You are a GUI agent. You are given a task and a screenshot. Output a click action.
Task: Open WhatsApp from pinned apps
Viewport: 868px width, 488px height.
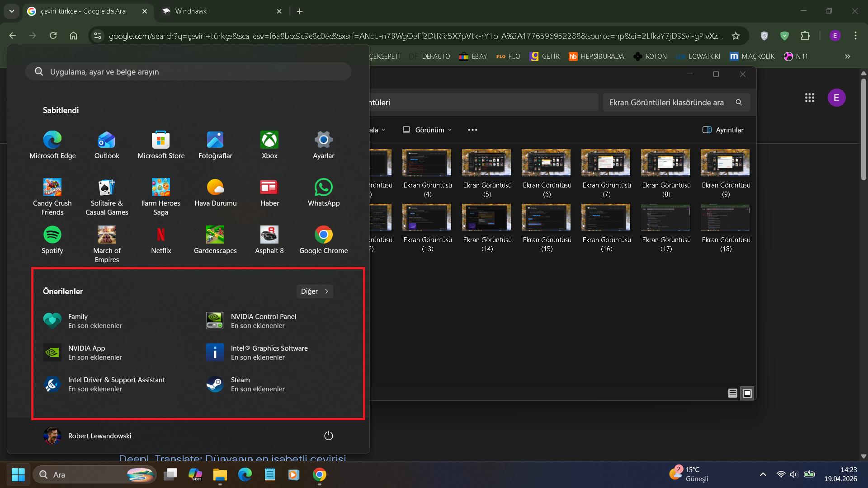[x=324, y=193]
